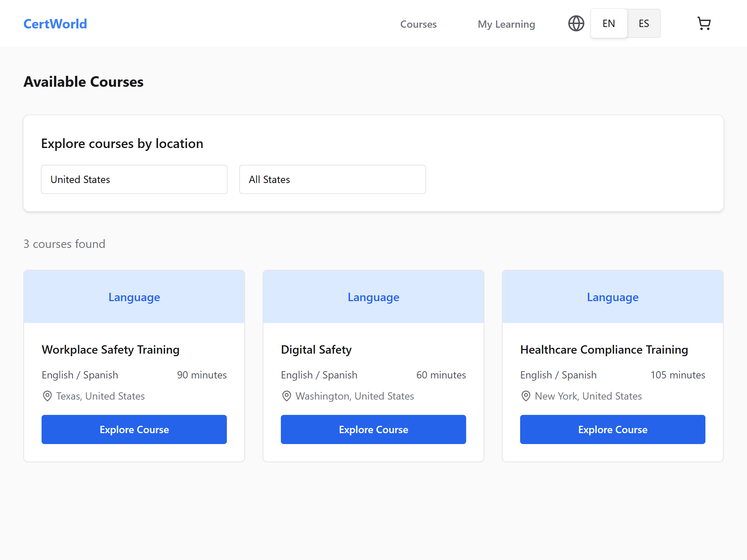747x560 pixels.
Task: Open the United States country dropdown
Action: 134,179
